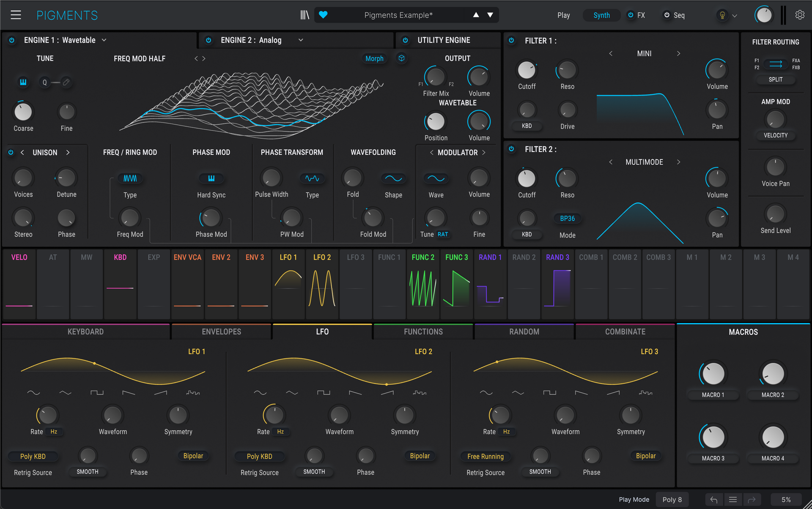This screenshot has width=812, height=509.
Task: Open the FUNCTIONS modulation tab
Action: pos(423,332)
